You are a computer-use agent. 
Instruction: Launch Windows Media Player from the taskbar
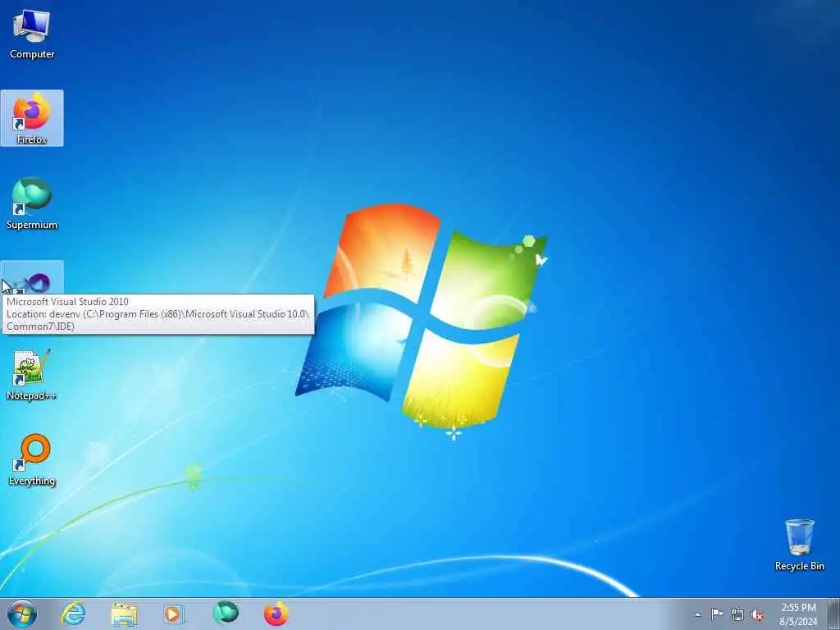(x=174, y=614)
